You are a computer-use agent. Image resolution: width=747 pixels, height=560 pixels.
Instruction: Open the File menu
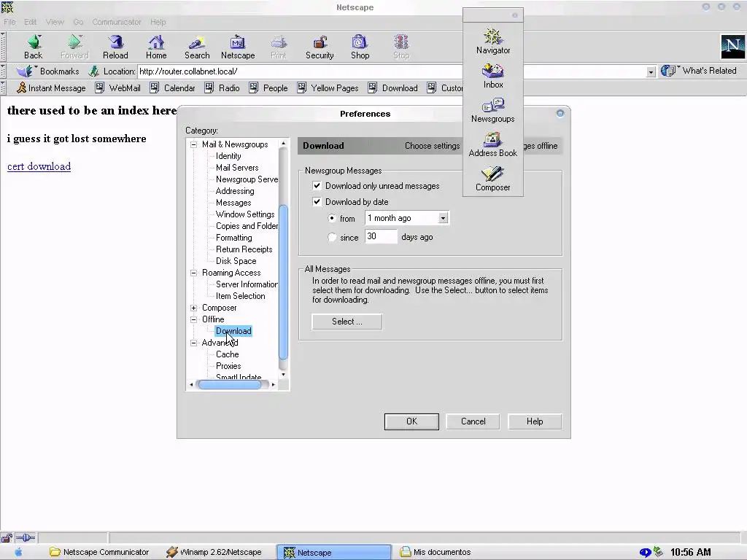(9, 22)
